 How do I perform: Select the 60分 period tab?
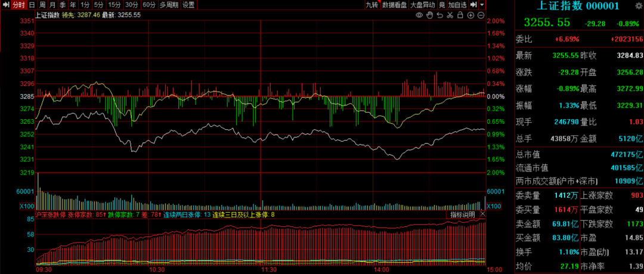[x=149, y=5]
